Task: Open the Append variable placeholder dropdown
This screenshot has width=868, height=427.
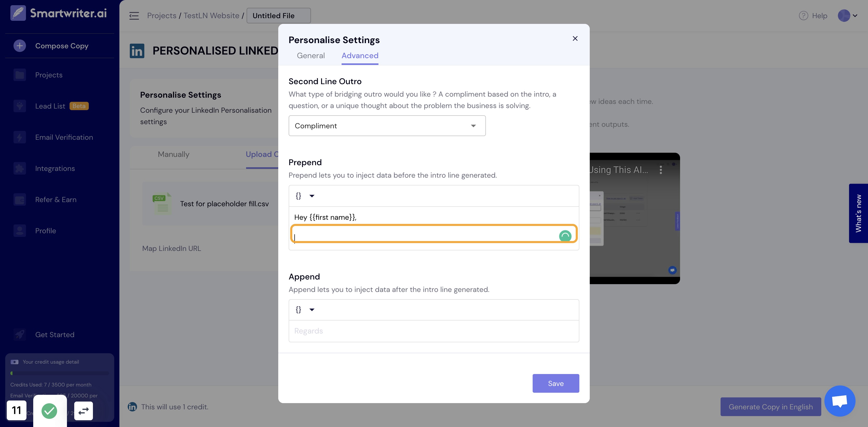Action: coord(305,310)
